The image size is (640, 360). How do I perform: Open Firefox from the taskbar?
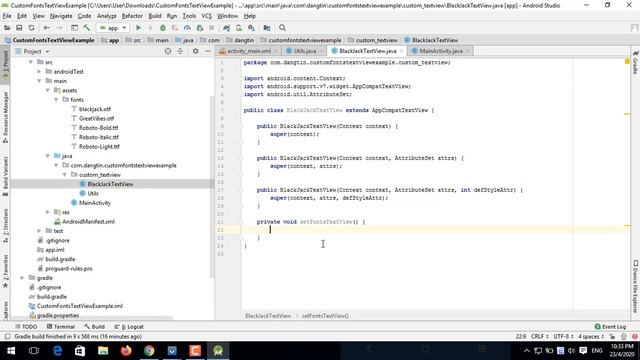pyautogui.click(x=126, y=351)
